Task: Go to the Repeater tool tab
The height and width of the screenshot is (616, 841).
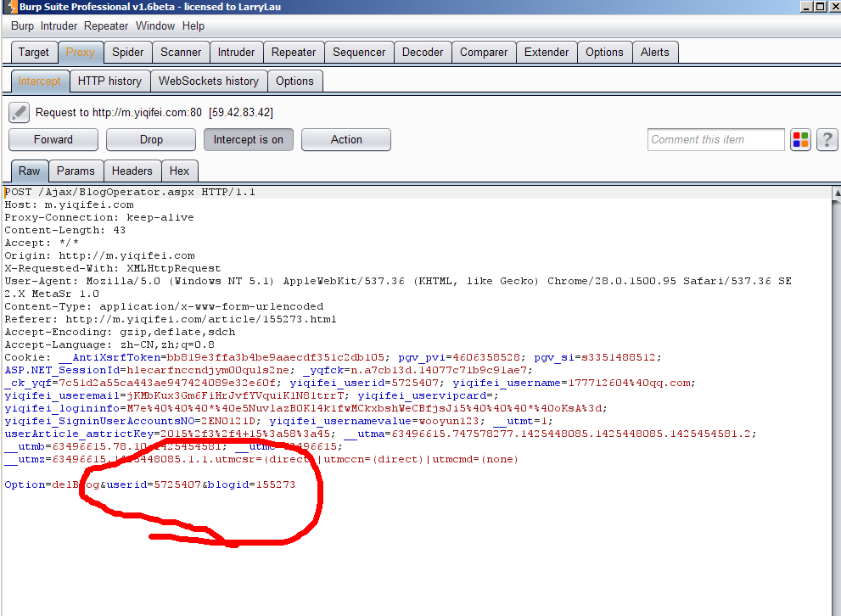Action: click(294, 52)
